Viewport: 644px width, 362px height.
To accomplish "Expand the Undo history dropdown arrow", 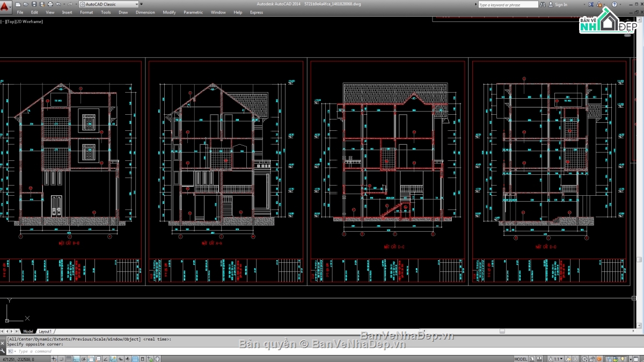I will coord(64,4).
